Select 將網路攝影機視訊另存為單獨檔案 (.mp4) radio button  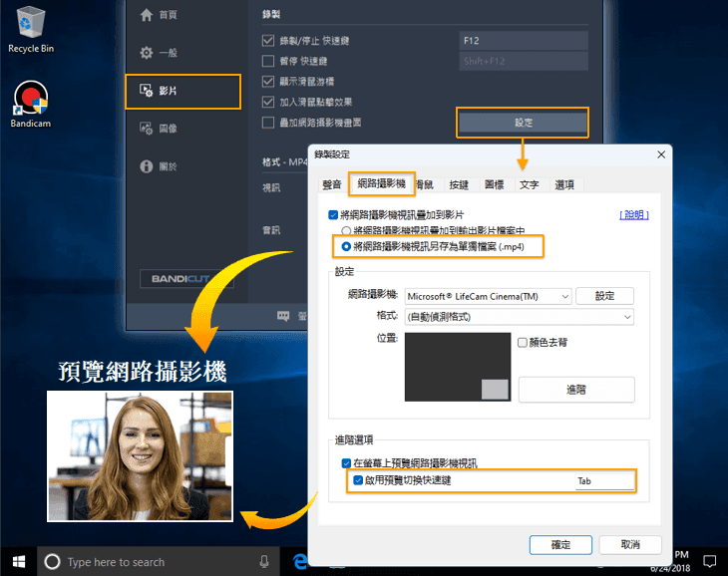(346, 245)
